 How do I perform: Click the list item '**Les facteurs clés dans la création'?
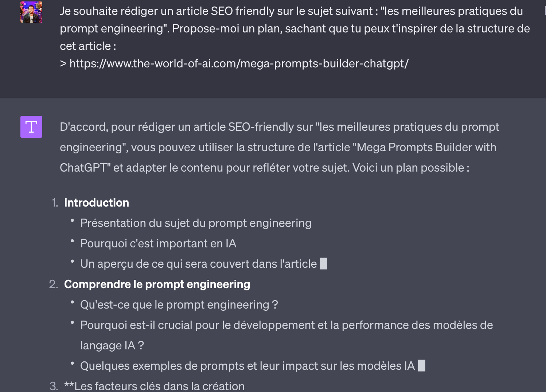pyautogui.click(x=154, y=386)
